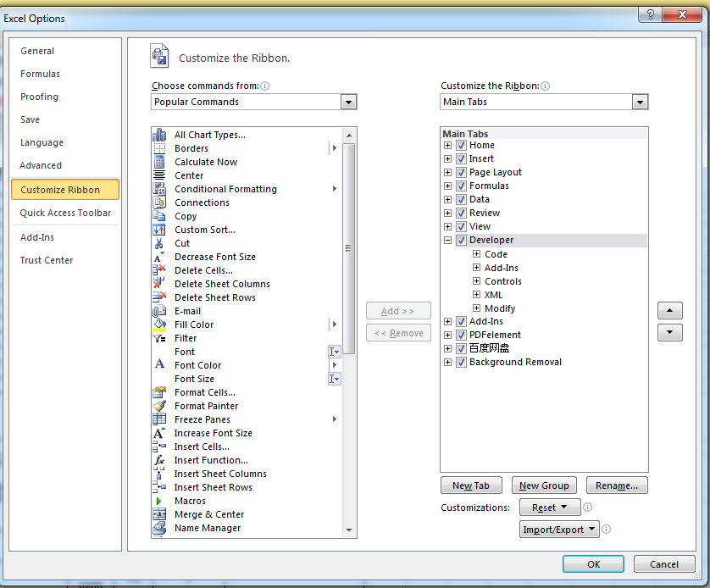Toggle the Review tab checkbox
This screenshot has width=710, height=588.
[461, 214]
